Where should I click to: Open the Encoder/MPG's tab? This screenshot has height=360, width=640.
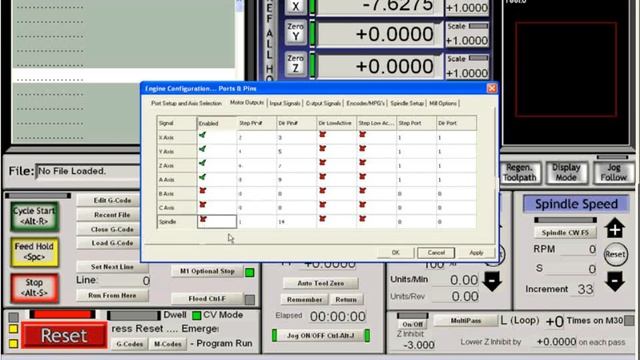click(x=365, y=103)
